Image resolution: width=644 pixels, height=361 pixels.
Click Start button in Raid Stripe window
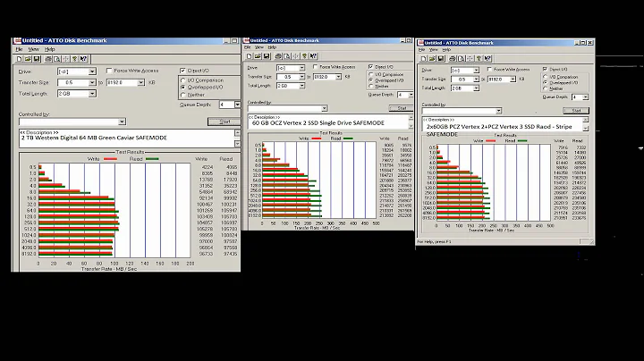(576, 111)
